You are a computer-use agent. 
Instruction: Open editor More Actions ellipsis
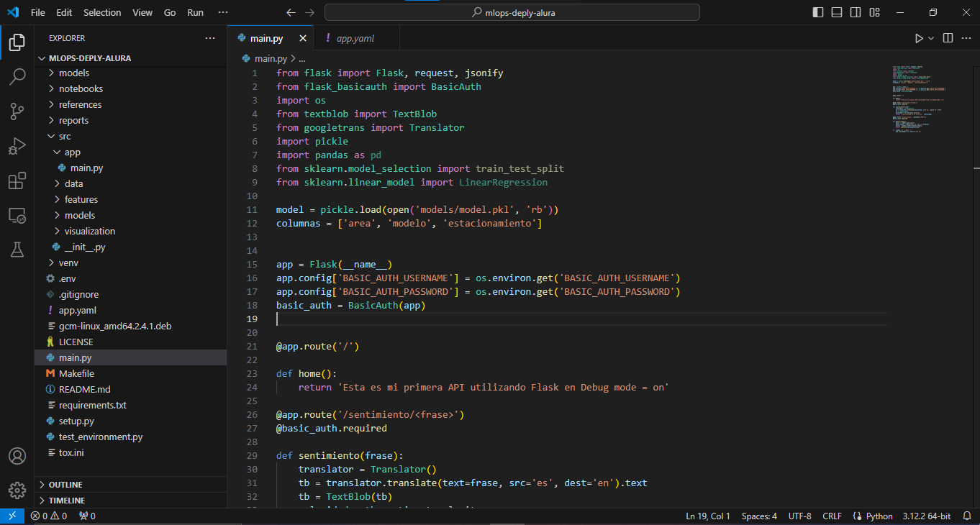966,38
